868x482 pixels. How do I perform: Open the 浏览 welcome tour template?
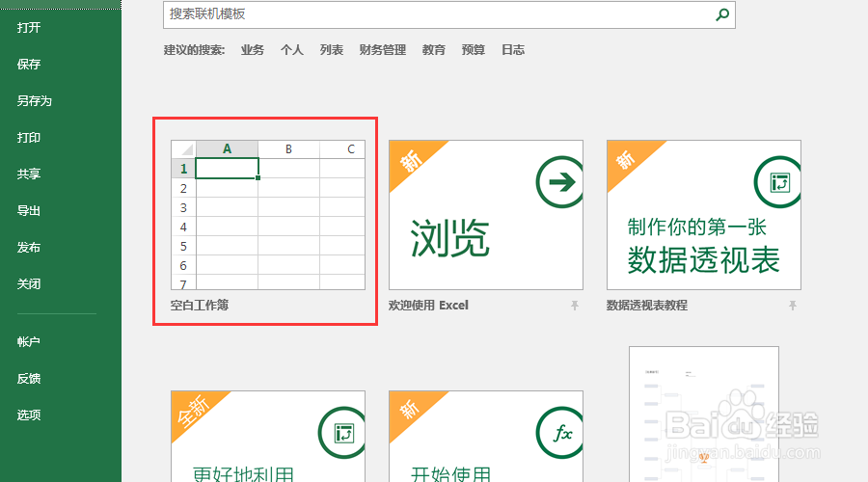[486, 215]
